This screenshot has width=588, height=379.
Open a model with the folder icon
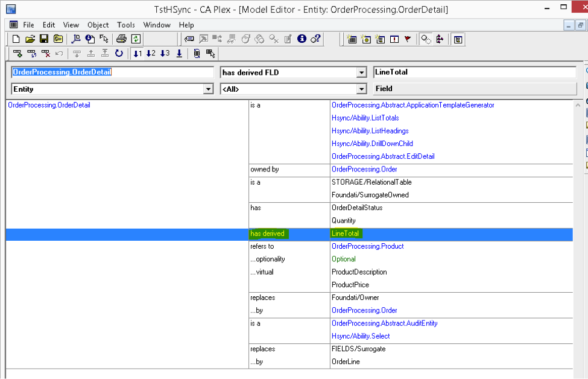pos(30,39)
